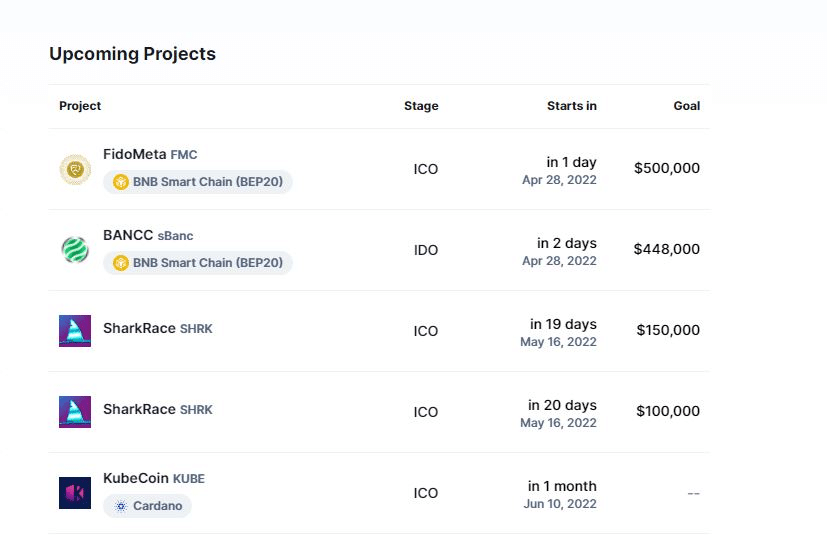This screenshot has height=535, width=827.
Task: Click the second SharkRace logo icon
Action: point(75,412)
